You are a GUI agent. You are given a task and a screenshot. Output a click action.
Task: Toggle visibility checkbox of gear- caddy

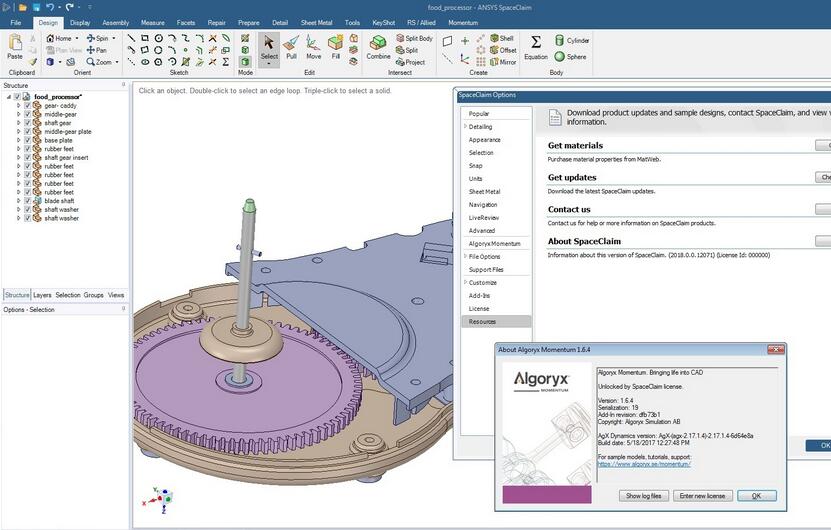click(28, 105)
